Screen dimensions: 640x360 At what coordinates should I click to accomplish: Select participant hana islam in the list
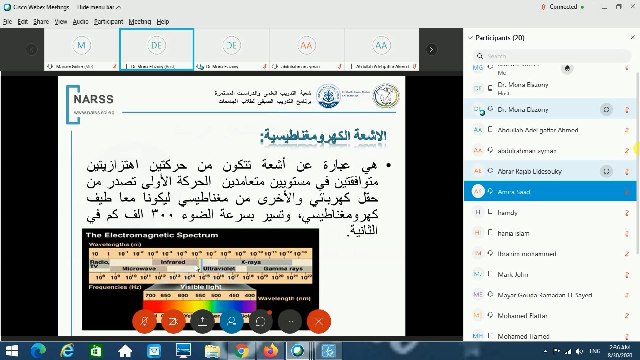[550, 233]
